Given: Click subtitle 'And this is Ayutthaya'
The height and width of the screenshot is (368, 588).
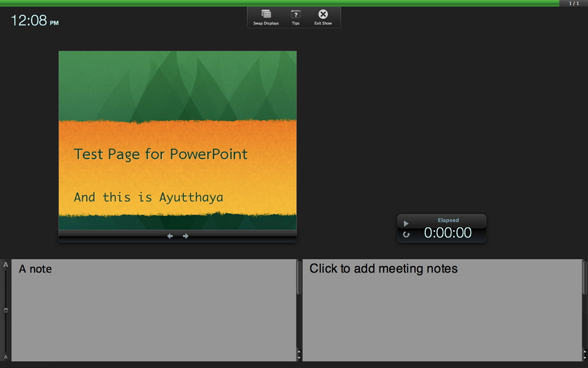Looking at the screenshot, I should click(x=149, y=197).
